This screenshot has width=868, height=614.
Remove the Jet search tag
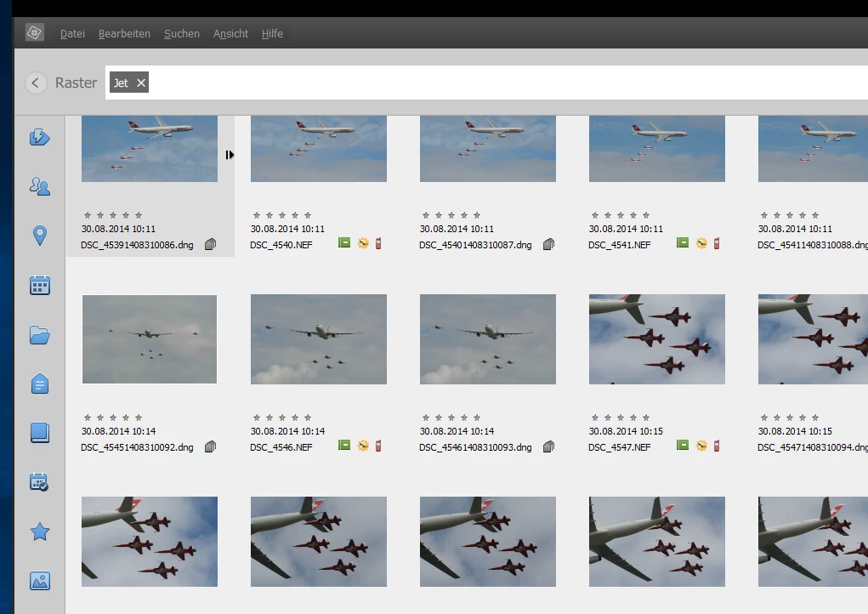coord(141,82)
